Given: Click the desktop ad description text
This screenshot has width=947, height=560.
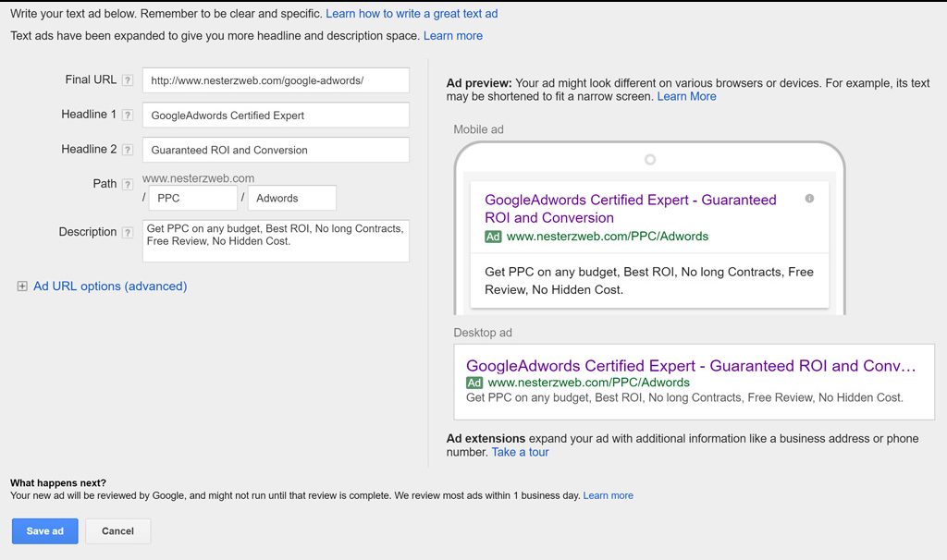Looking at the screenshot, I should pyautogui.click(x=685, y=397).
